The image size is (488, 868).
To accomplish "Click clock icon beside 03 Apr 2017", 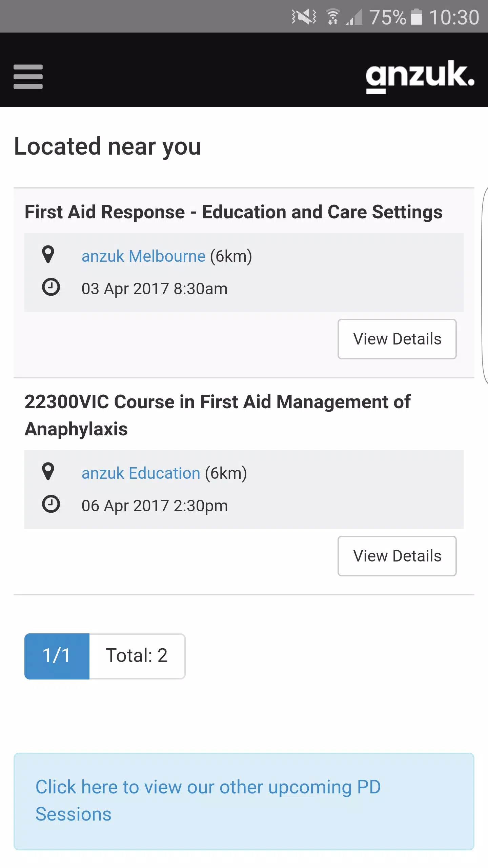I will [x=51, y=287].
